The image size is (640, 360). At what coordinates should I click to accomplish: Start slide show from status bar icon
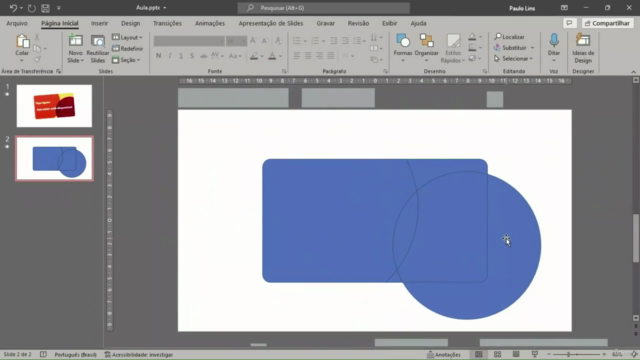[x=535, y=354]
